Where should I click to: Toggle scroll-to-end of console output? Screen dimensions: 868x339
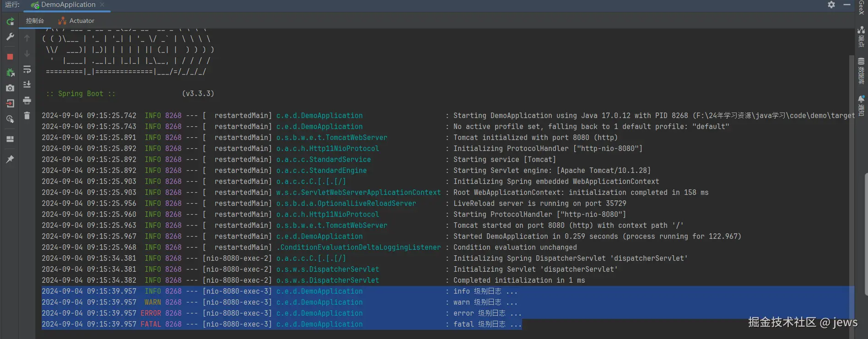coord(27,85)
